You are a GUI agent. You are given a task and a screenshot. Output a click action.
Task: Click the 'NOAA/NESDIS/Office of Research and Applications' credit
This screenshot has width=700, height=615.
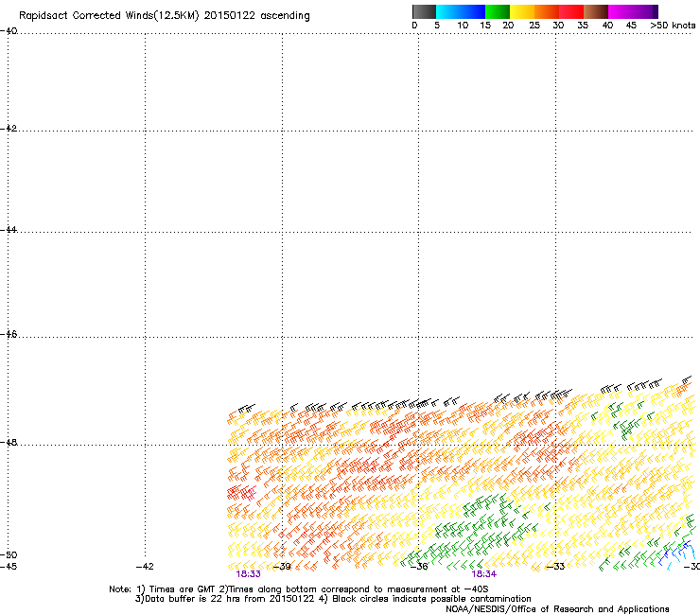pyautogui.click(x=557, y=609)
